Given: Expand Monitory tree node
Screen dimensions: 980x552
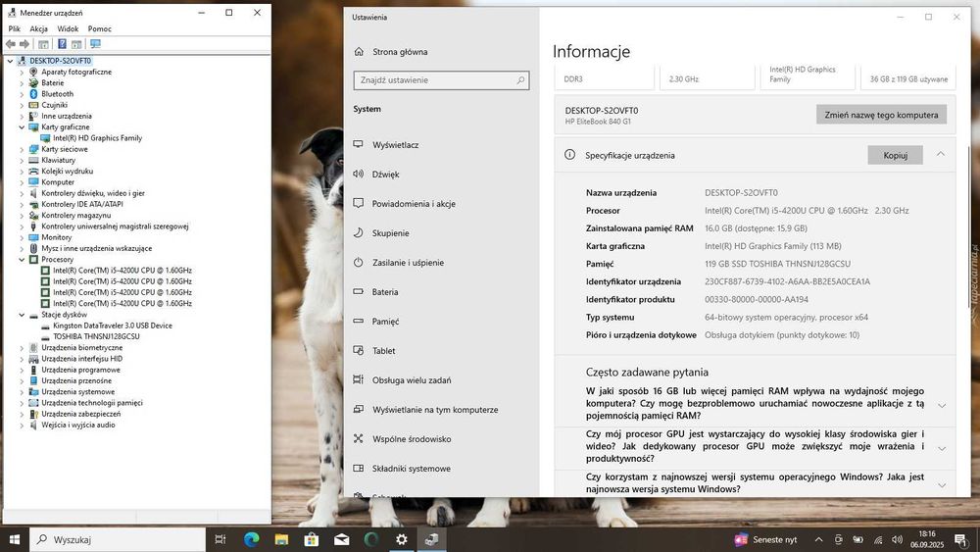Looking at the screenshot, I should coord(22,237).
